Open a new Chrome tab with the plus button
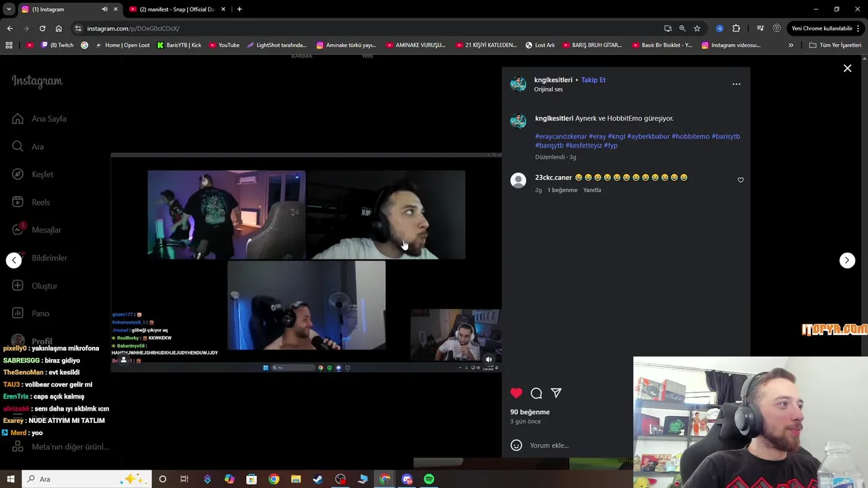Viewport: 868px width, 488px height. (x=239, y=9)
